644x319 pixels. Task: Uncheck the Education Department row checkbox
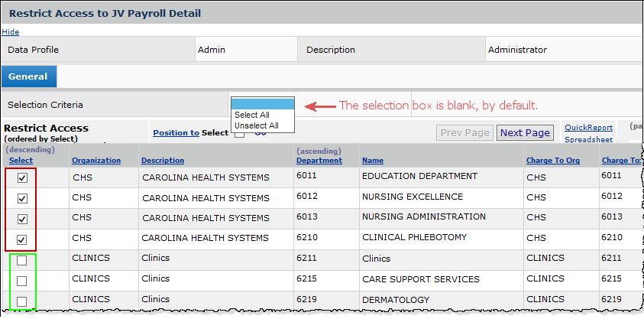(x=22, y=177)
